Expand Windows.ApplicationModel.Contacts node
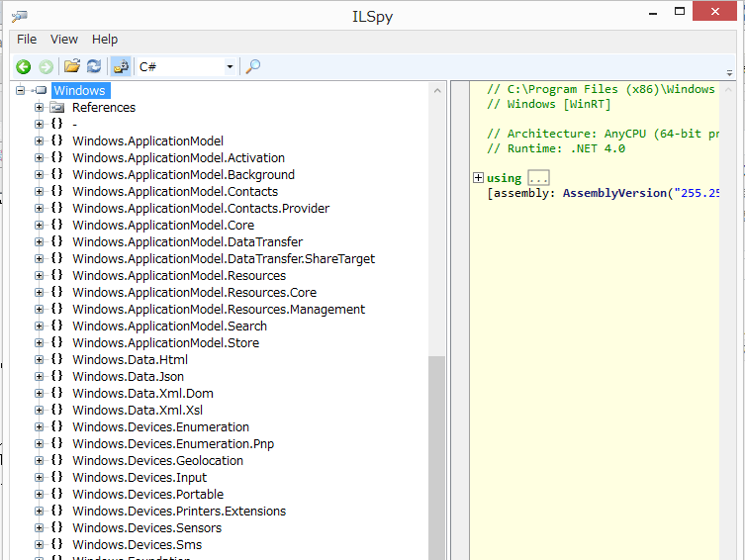Image resolution: width=745 pixels, height=560 pixels. [x=39, y=191]
